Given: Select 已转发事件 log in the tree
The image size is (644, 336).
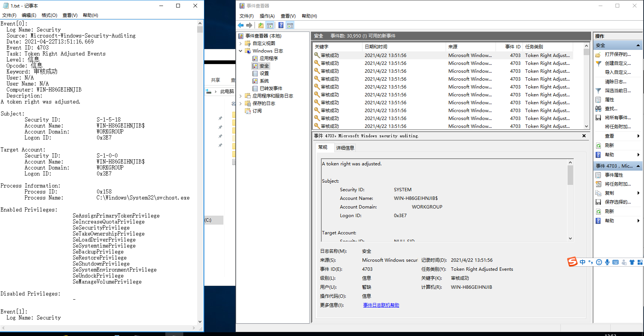Looking at the screenshot, I should (271, 88).
